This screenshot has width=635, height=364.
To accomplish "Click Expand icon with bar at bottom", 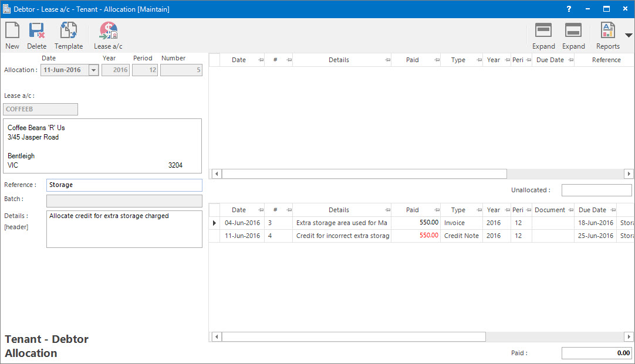I will coord(573,36).
